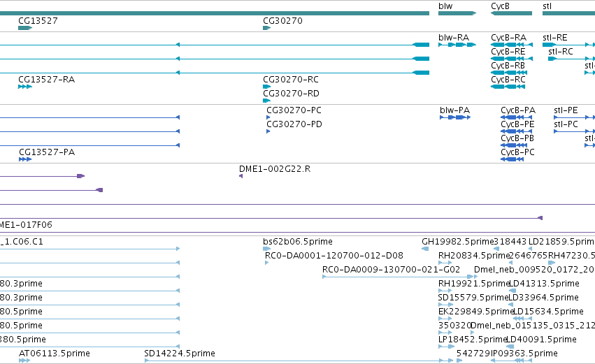
Task: Click the CG30270-PC protein label
Action: (x=294, y=110)
